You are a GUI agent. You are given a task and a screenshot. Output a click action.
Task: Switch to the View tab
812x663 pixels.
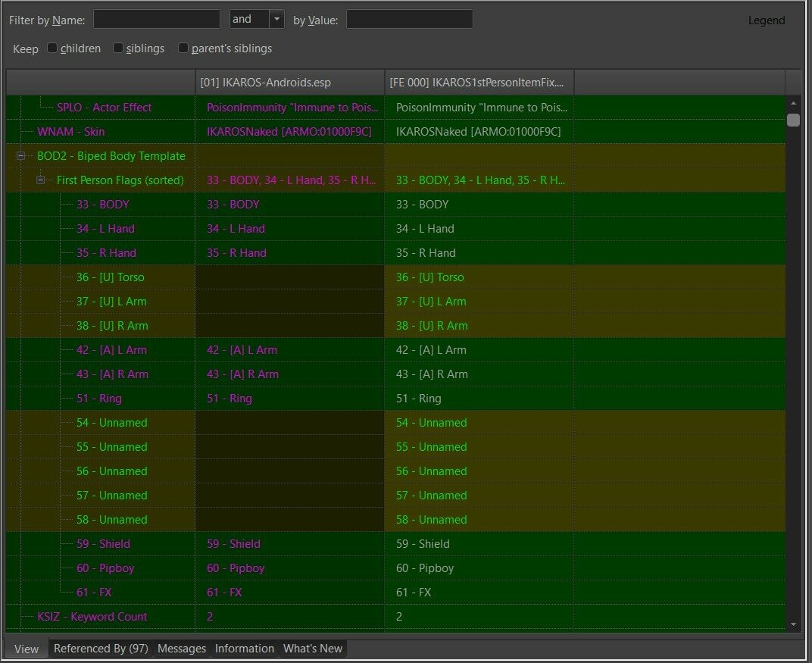[x=27, y=649]
